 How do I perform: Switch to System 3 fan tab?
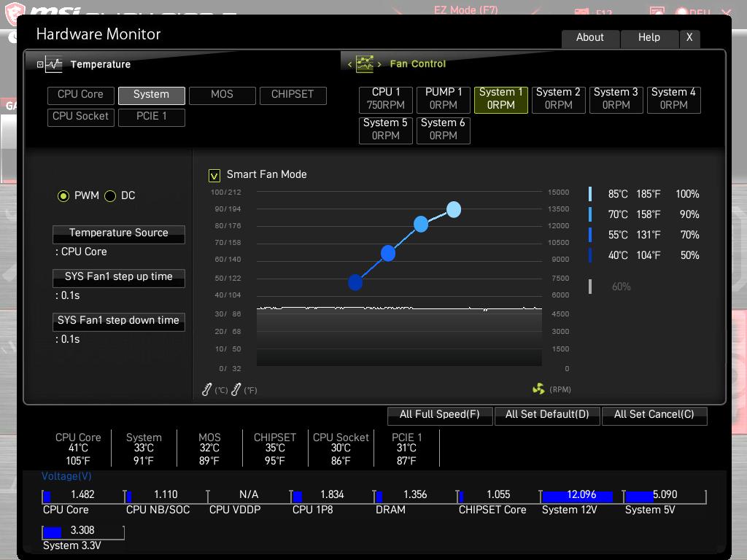click(x=616, y=99)
